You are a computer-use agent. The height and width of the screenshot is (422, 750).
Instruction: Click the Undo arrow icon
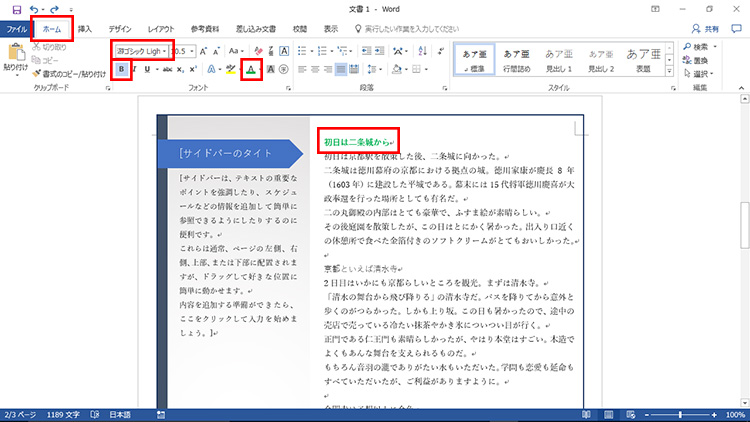point(33,9)
